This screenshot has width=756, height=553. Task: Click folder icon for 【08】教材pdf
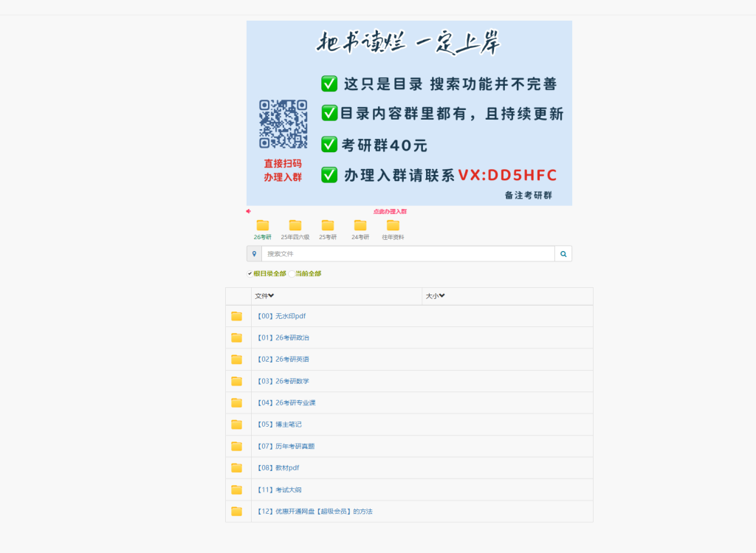click(x=237, y=468)
